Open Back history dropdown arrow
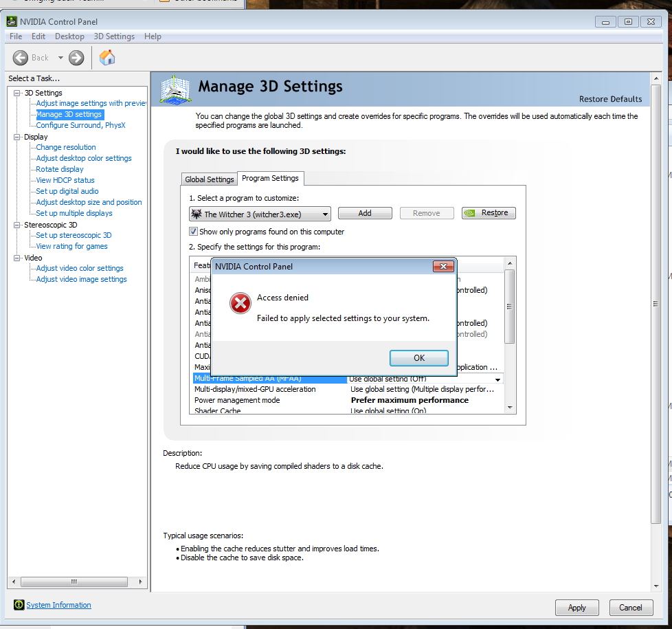Image resolution: width=672 pixels, height=629 pixels. click(60, 58)
